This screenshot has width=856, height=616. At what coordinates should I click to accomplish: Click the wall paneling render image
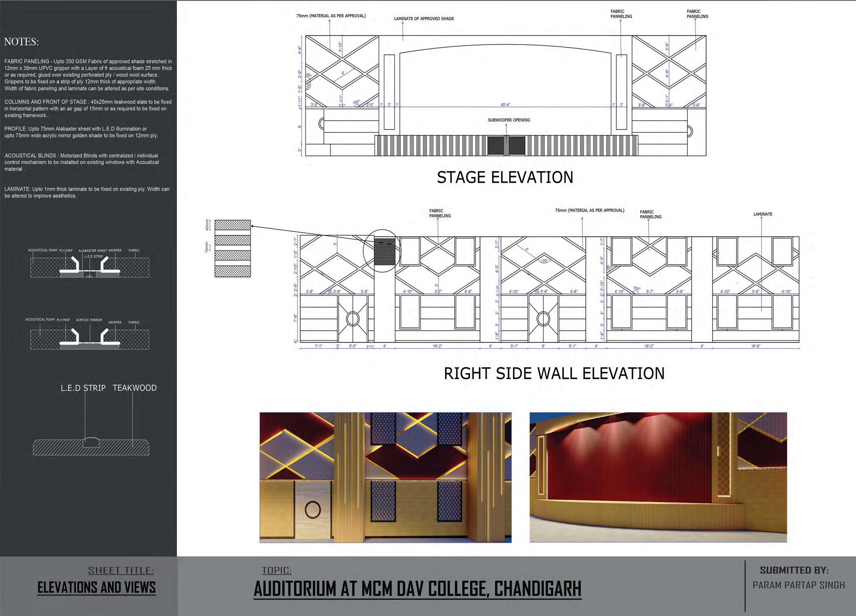click(x=385, y=477)
